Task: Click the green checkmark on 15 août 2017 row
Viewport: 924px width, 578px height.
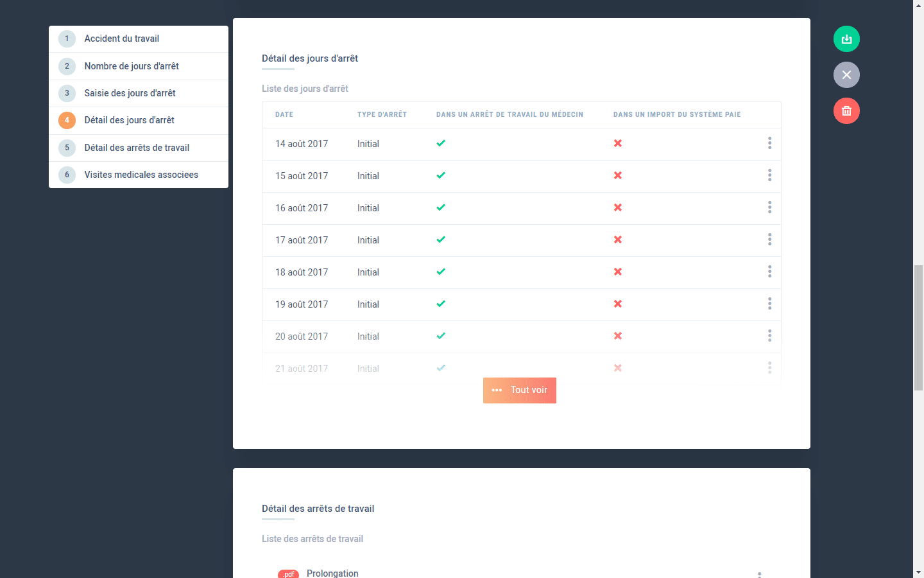Action: click(x=441, y=175)
